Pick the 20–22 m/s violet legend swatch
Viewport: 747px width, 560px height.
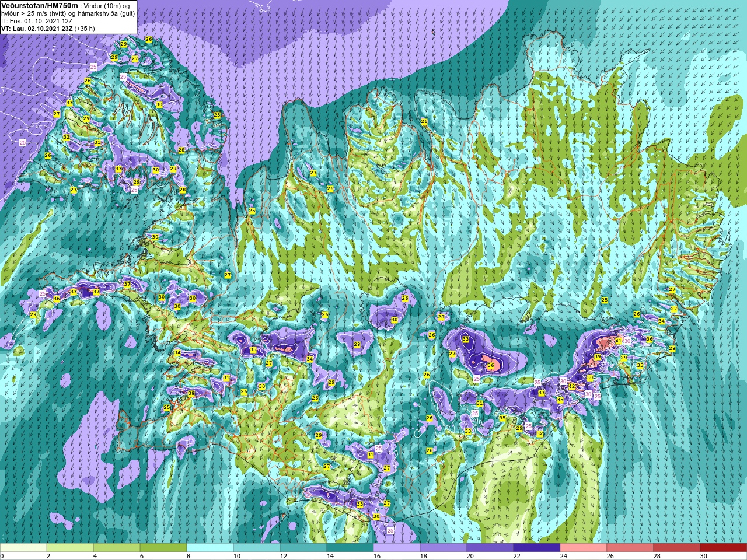490,548
